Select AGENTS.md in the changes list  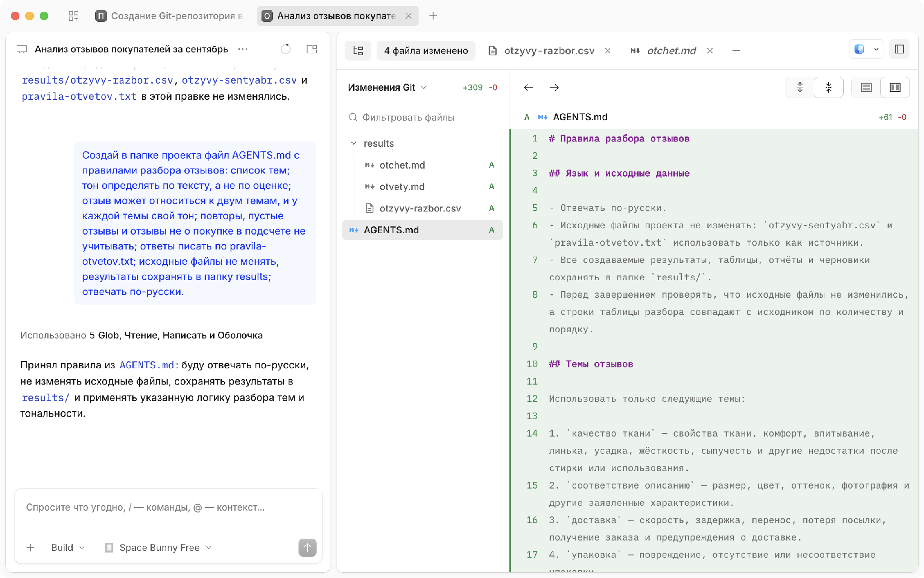point(422,230)
